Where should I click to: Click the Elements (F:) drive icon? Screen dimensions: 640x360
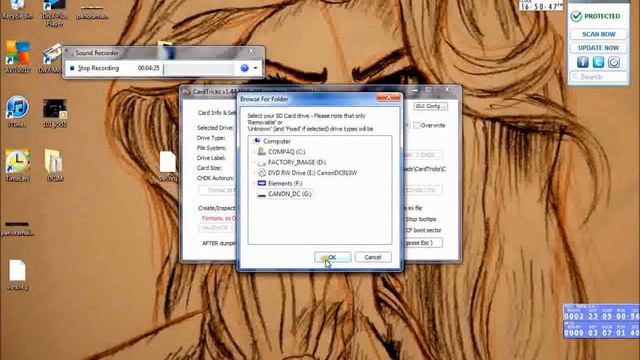tap(262, 183)
